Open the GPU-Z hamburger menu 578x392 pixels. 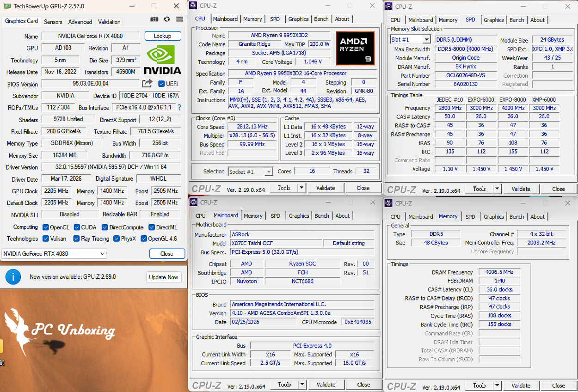coord(179,19)
